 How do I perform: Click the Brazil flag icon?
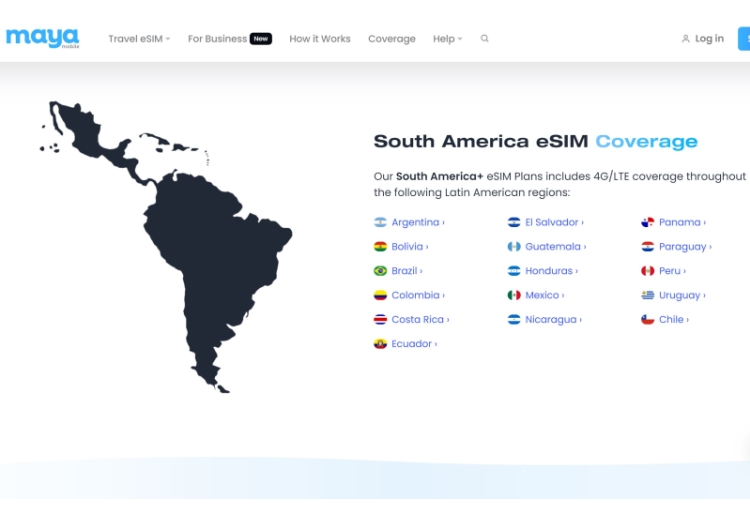click(380, 271)
